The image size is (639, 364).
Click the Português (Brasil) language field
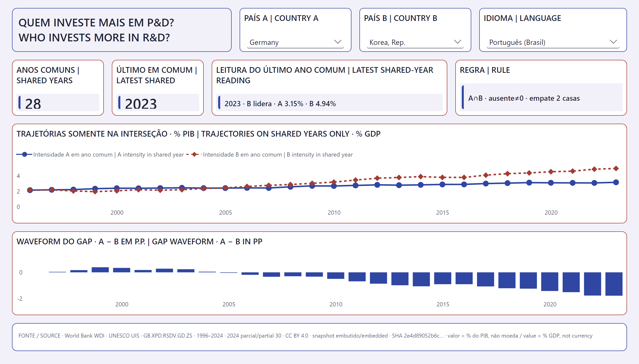point(553,42)
